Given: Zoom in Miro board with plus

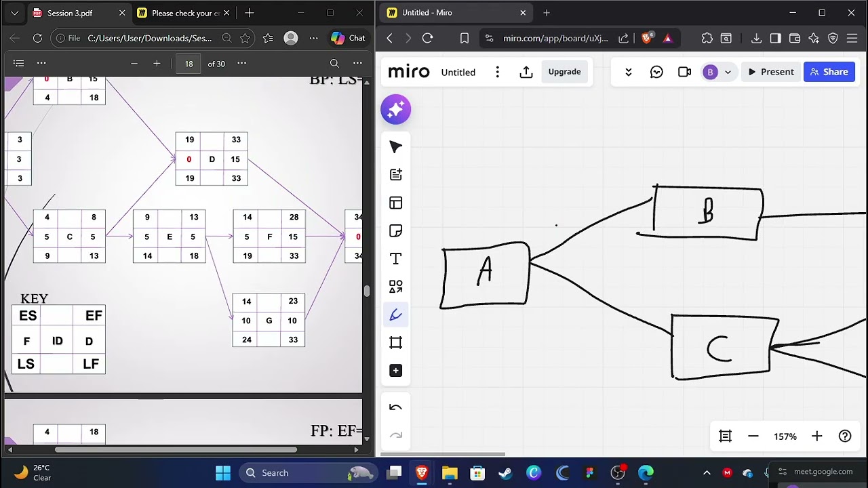Looking at the screenshot, I should point(816,436).
